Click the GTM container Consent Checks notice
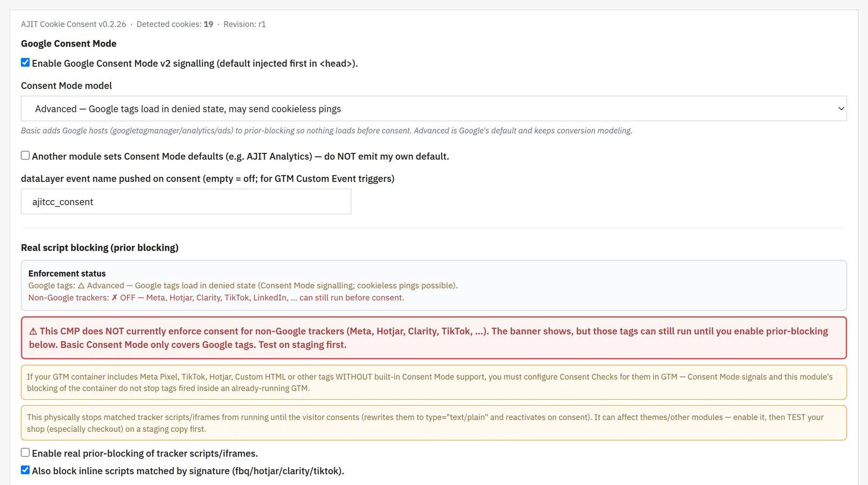 tap(434, 382)
